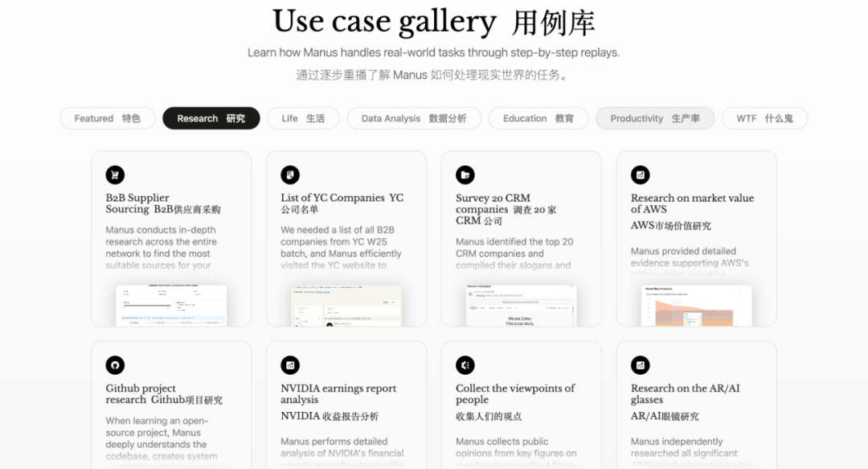868x469 pixels.
Task: Click the shopping cart icon on B2B Supplier Sourcing card
Action: 115,175
